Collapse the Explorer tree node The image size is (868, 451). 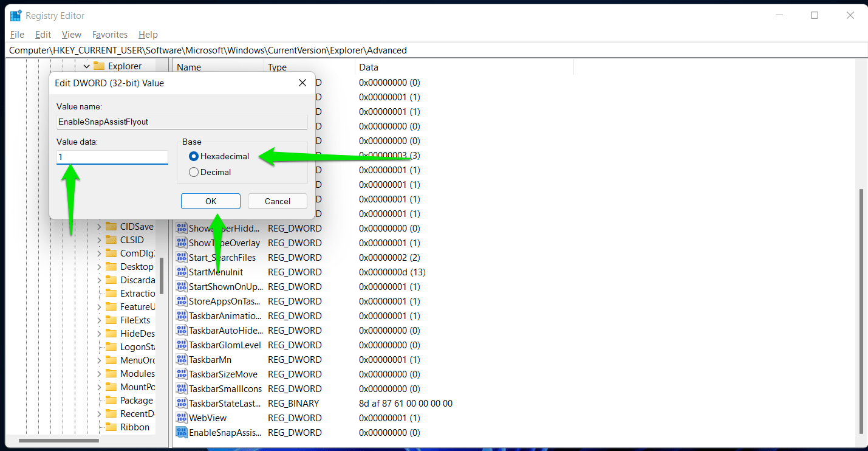(x=86, y=66)
